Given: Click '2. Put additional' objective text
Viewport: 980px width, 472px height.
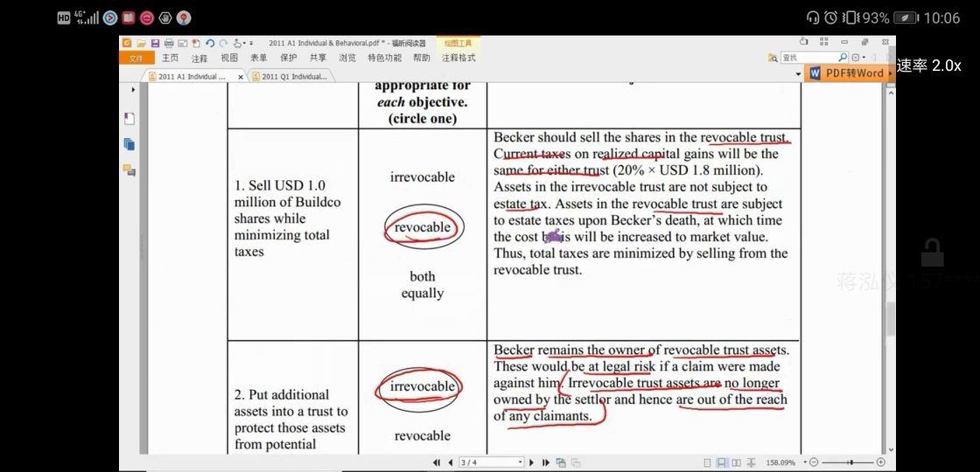Looking at the screenshot, I should click(281, 394).
